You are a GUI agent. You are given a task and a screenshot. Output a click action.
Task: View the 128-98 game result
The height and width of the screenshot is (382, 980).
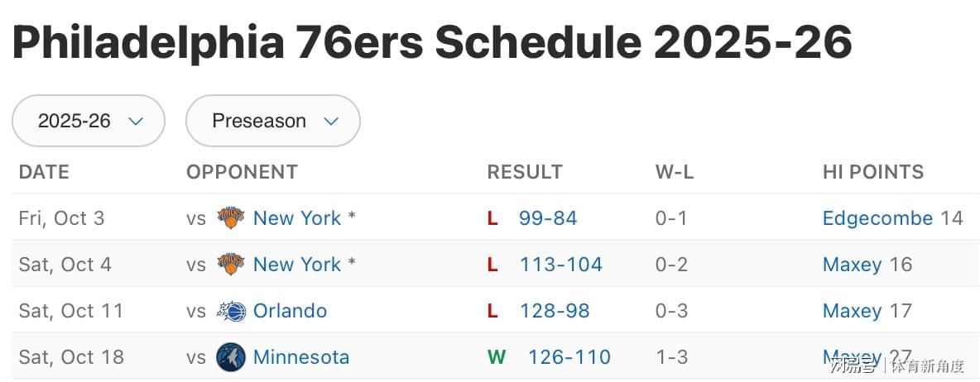pyautogui.click(x=554, y=311)
